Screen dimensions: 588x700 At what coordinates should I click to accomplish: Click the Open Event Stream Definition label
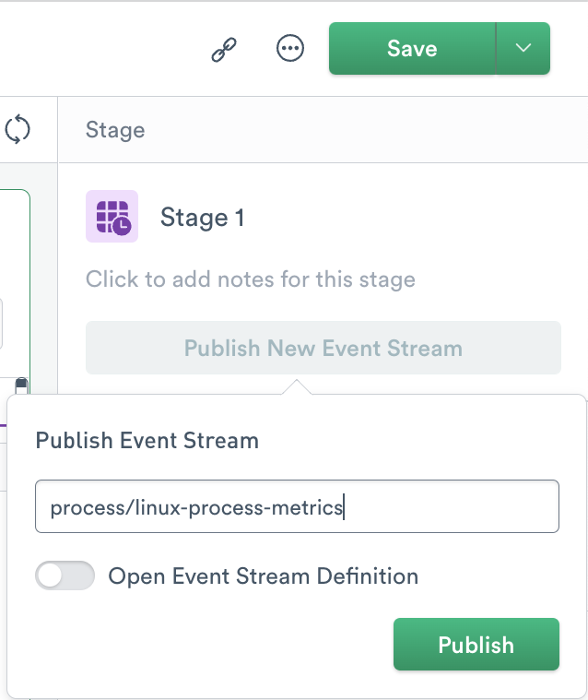point(264,575)
